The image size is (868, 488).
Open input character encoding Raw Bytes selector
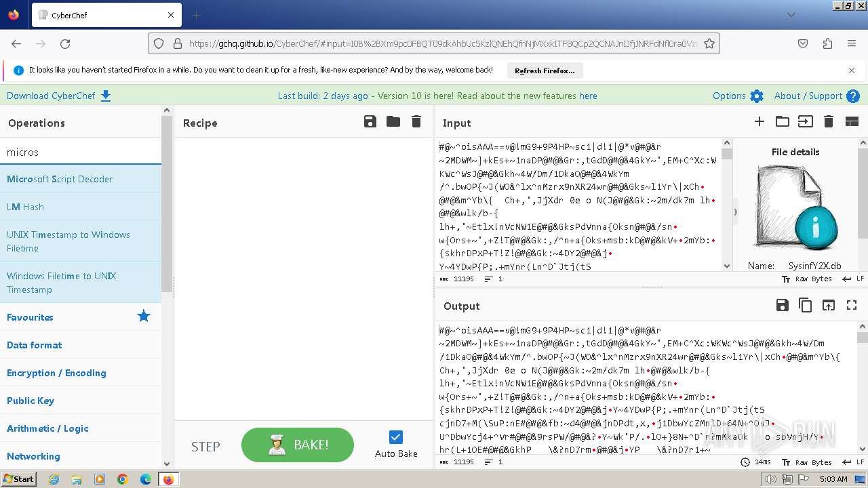click(806, 279)
